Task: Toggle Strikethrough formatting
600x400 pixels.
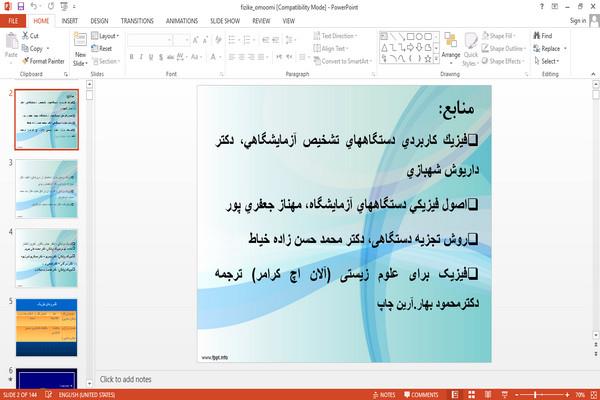Action: pyautogui.click(x=170, y=57)
